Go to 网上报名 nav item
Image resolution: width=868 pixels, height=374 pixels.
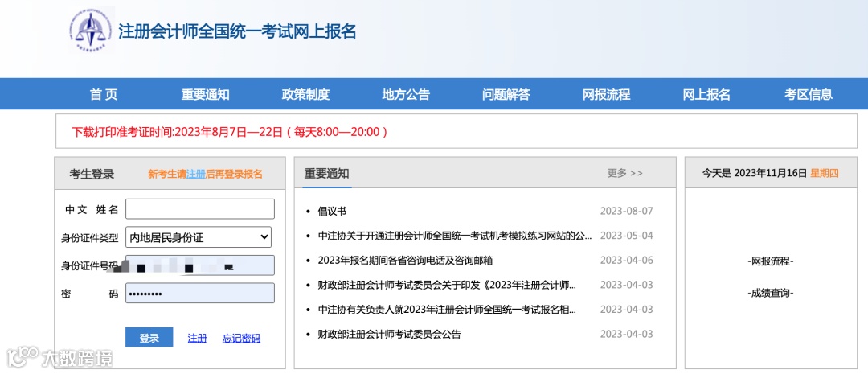pyautogui.click(x=706, y=95)
